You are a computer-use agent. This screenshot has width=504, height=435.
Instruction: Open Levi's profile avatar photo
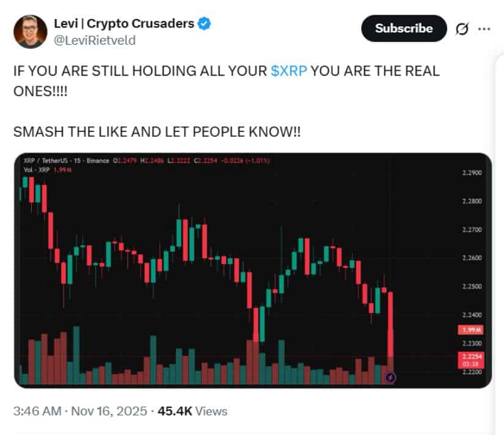click(x=31, y=31)
